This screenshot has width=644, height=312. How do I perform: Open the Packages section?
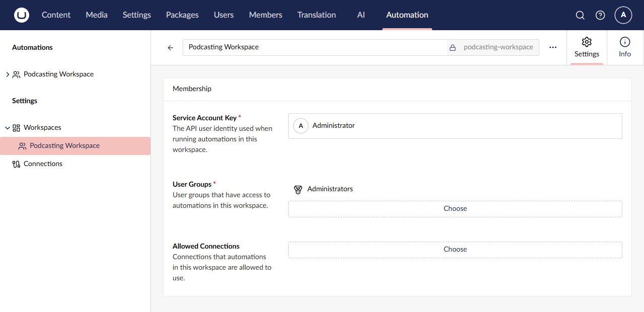[x=182, y=15]
